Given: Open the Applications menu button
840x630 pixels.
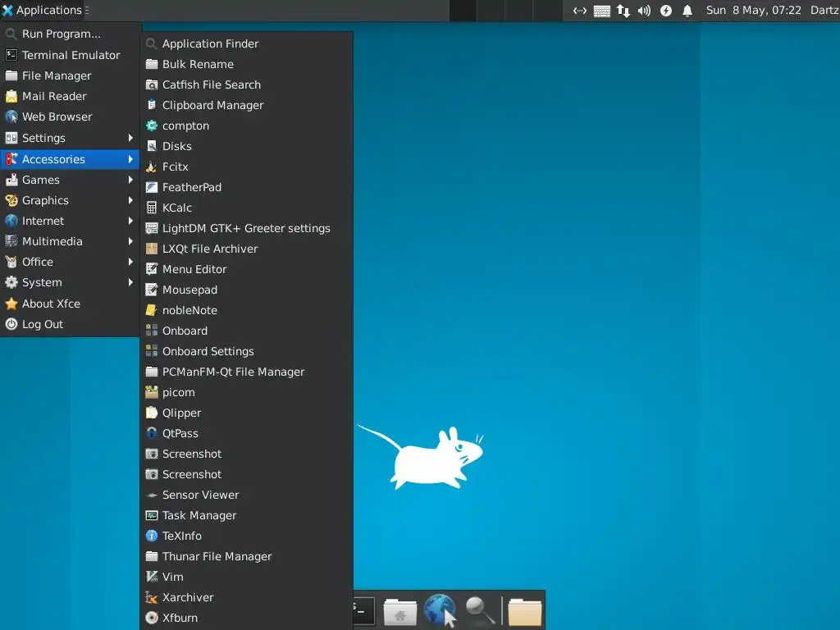Looking at the screenshot, I should (43, 10).
